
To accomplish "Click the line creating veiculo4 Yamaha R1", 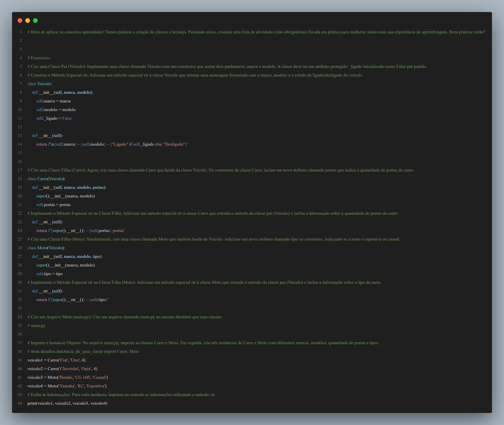I will click(67, 386).
